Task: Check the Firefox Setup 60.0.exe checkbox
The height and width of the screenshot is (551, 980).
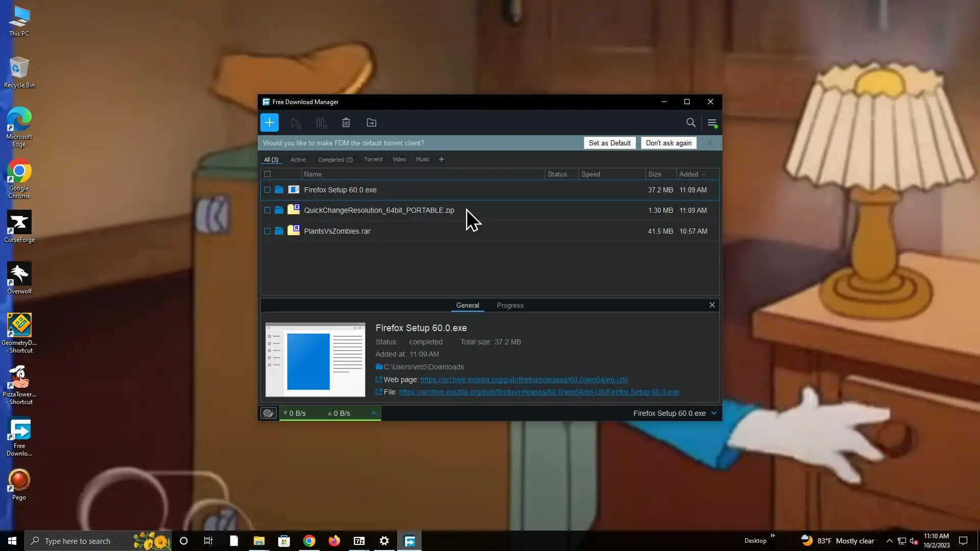Action: click(267, 190)
